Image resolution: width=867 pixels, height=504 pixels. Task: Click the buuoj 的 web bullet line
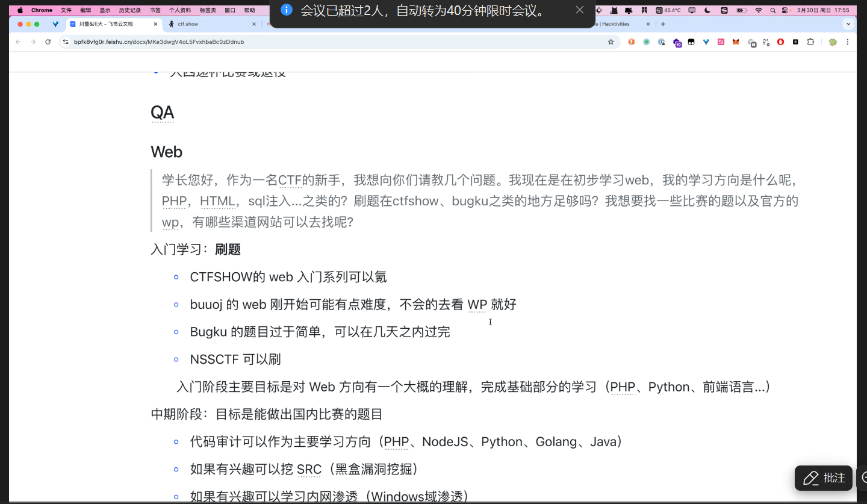tap(353, 304)
